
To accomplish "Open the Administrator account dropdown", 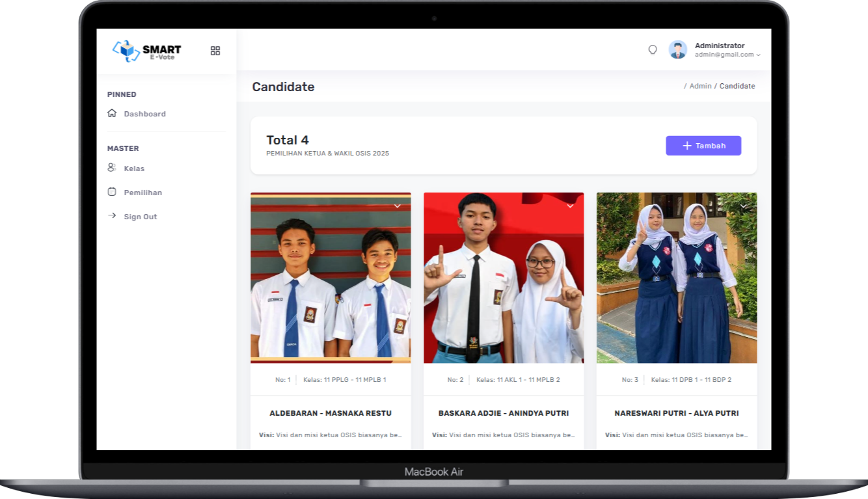I will [757, 55].
